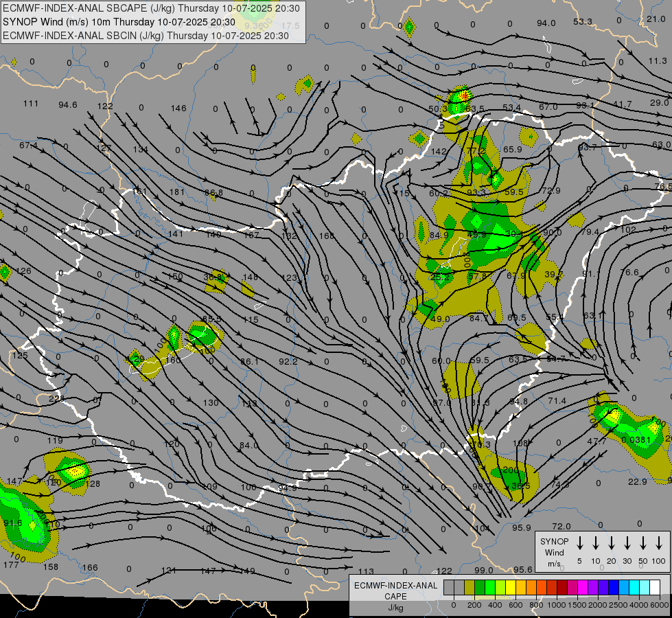672x618 pixels.
Task: Click the map value 177
Action: pyautogui.click(x=11, y=564)
